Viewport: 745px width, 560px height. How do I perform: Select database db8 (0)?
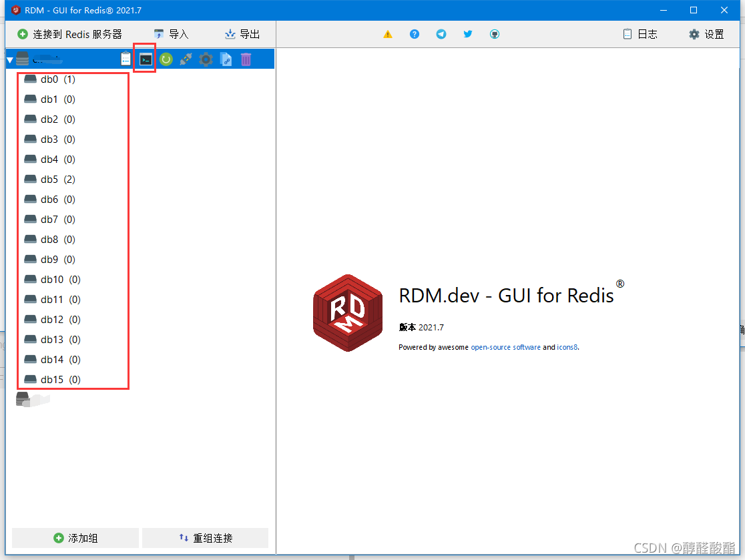click(49, 240)
